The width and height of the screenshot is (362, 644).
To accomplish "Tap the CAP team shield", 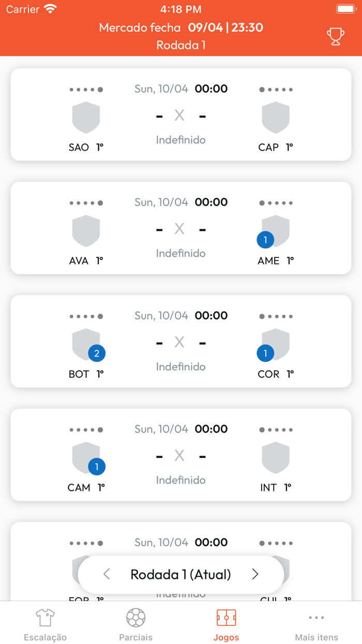I will point(276,118).
